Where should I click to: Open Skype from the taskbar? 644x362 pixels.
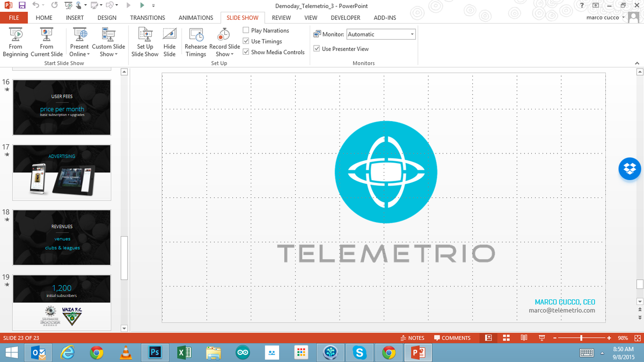(360, 352)
